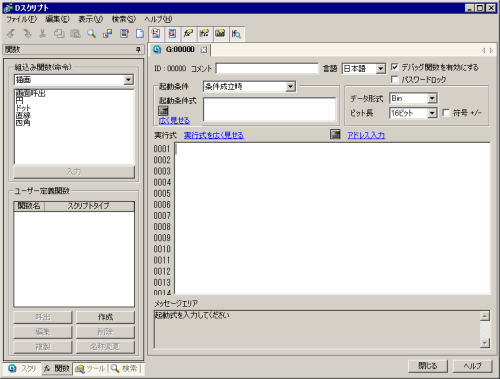Switch to the スクリ bottom tab
500x379 pixels.
[22, 368]
